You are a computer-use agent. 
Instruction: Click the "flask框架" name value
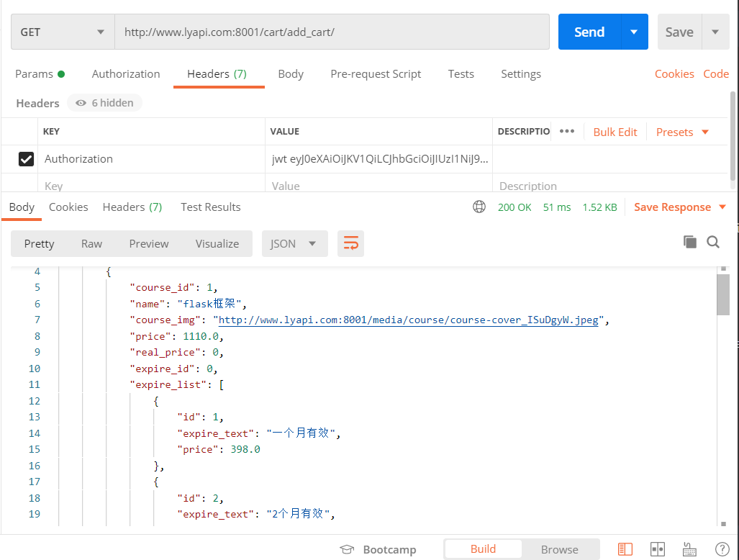209,304
